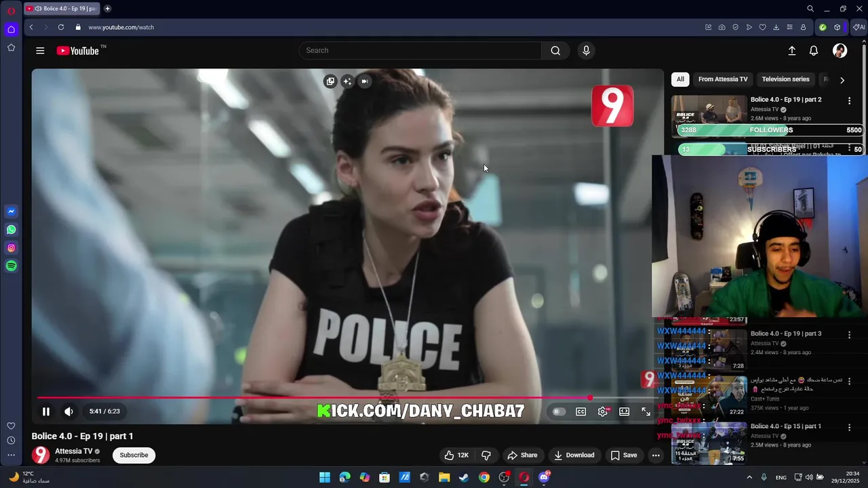Viewport: 868px width, 488px height.
Task: Go back in browser history
Action: point(31,28)
